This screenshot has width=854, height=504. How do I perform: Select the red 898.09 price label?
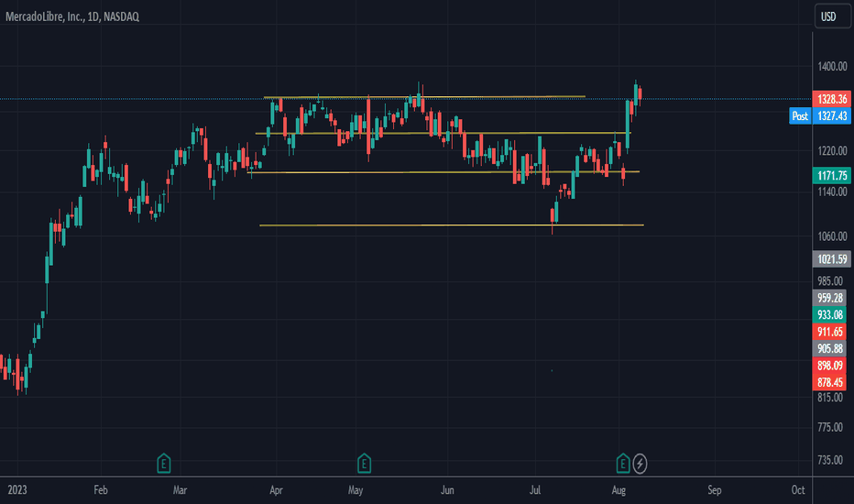(x=829, y=366)
